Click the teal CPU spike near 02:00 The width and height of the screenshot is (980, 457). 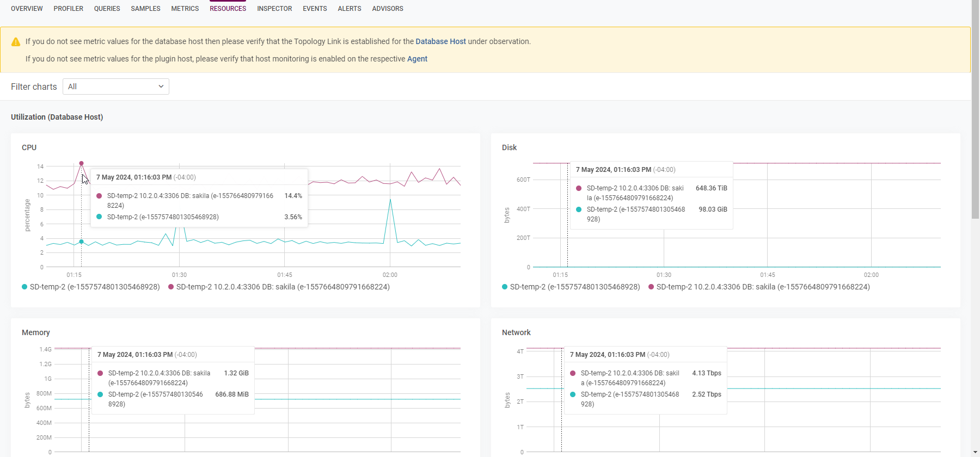pos(390,200)
